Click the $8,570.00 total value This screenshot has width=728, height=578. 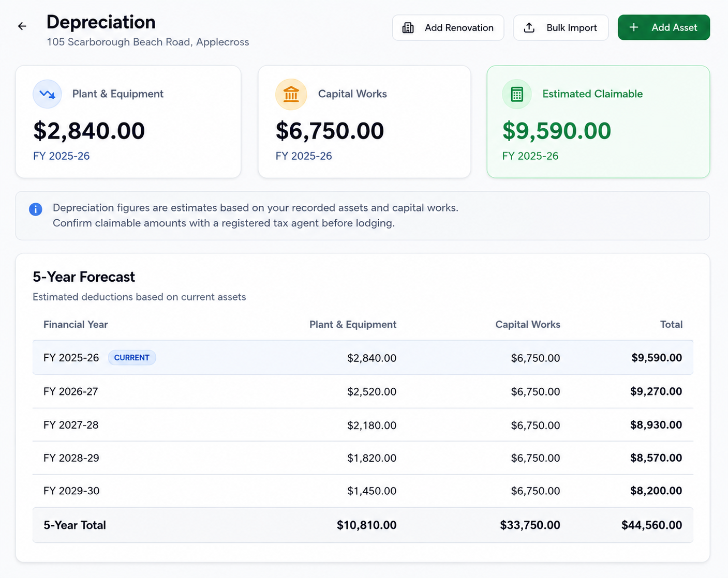[656, 458]
